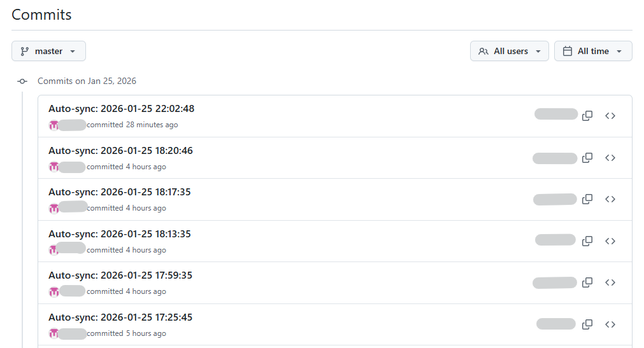Image resolution: width=644 pixels, height=348 pixels.
Task: Open commit Auto-sync: 2026-01-25 22:02:48
Action: (121, 109)
